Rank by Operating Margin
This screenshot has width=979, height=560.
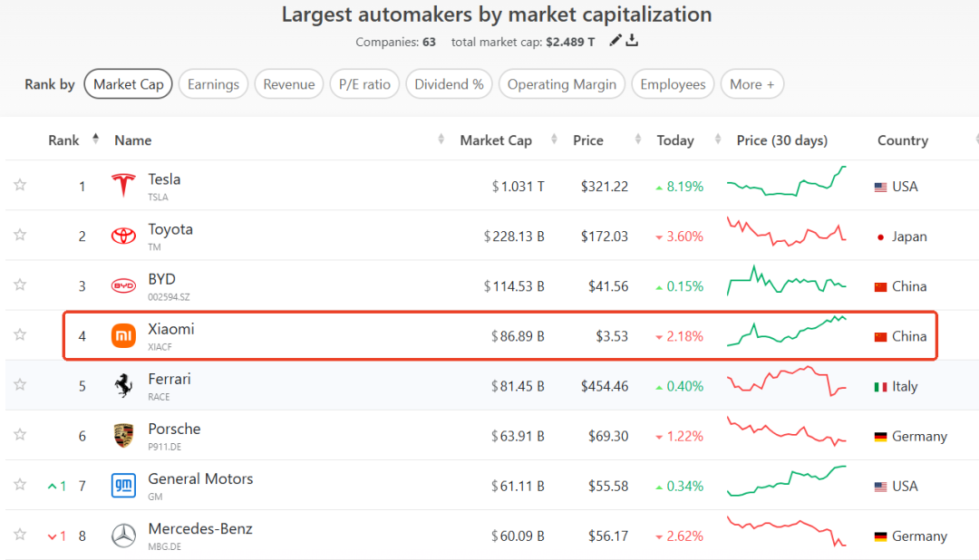click(561, 84)
